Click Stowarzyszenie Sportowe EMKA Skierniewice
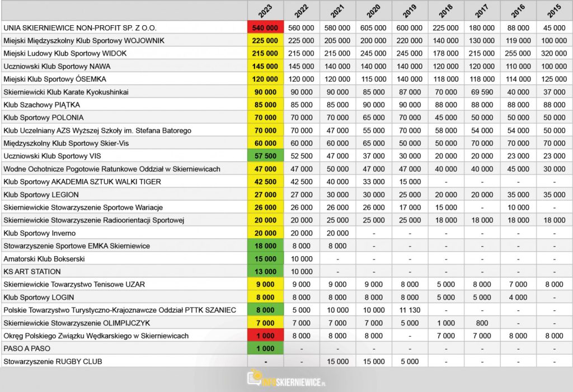 77,246
